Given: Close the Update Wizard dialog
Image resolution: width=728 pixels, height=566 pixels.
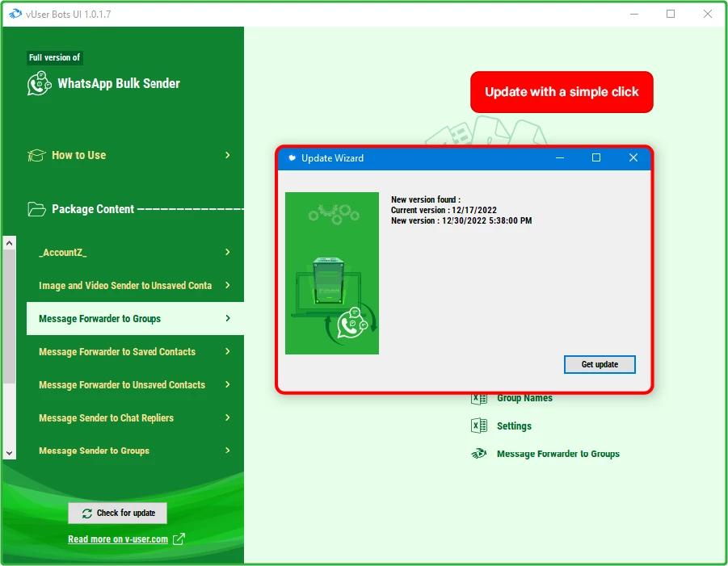Looking at the screenshot, I should [x=633, y=157].
